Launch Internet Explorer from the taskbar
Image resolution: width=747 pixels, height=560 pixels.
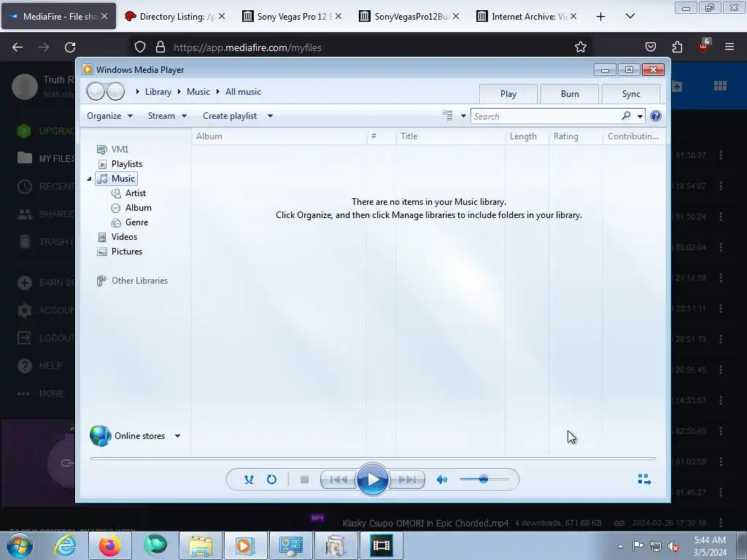65,545
